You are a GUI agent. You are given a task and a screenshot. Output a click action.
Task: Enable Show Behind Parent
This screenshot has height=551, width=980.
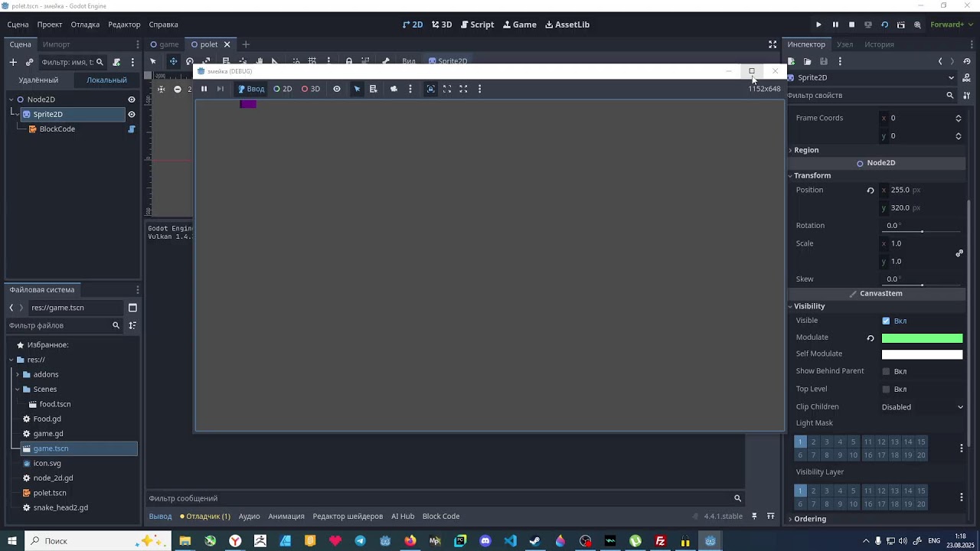click(x=886, y=371)
